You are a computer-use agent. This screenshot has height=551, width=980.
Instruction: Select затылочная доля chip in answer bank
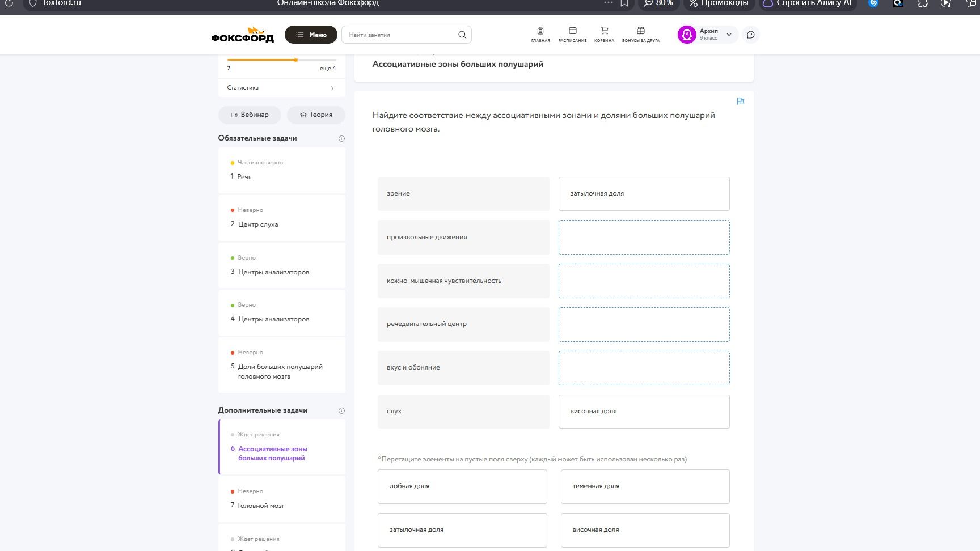[462, 530]
